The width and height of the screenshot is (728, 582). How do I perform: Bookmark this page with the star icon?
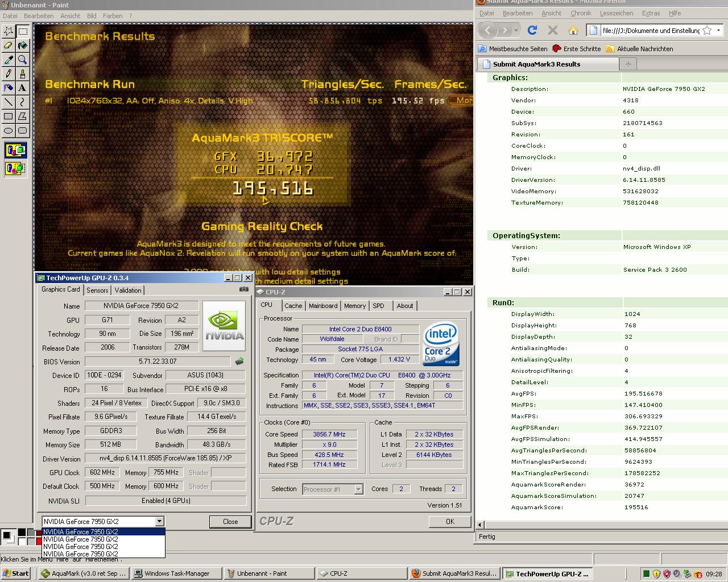[x=707, y=30]
